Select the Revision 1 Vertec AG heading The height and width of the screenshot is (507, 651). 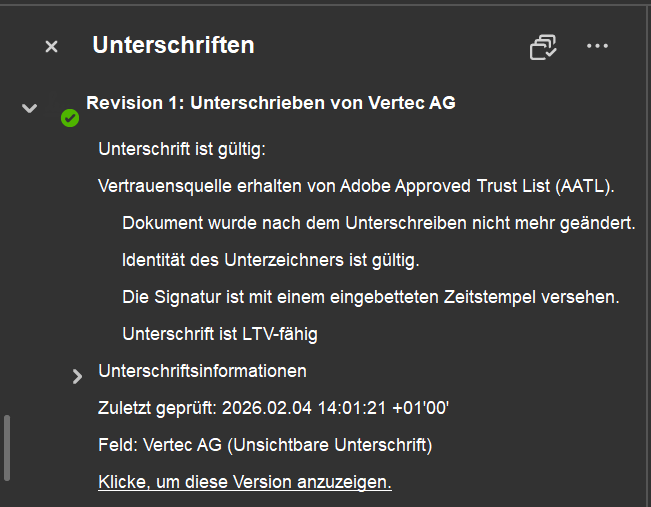(270, 102)
